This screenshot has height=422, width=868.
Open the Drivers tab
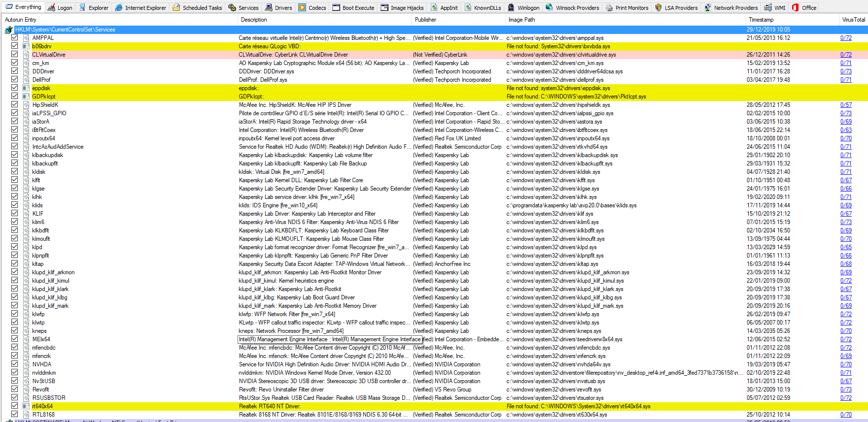pyautogui.click(x=278, y=7)
